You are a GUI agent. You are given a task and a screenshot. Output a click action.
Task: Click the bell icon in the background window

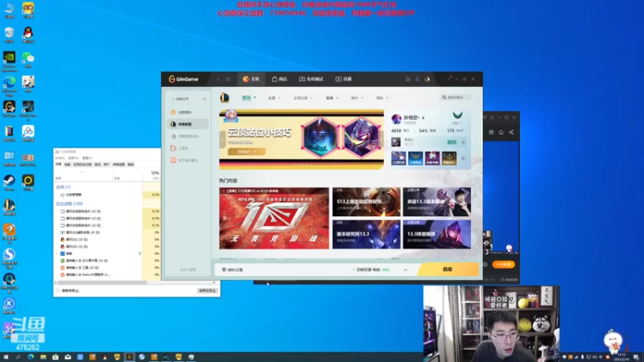[x=501, y=132]
